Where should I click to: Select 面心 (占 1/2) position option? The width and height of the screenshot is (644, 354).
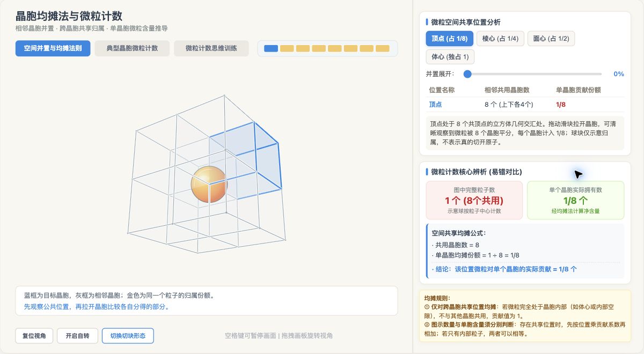tap(551, 39)
